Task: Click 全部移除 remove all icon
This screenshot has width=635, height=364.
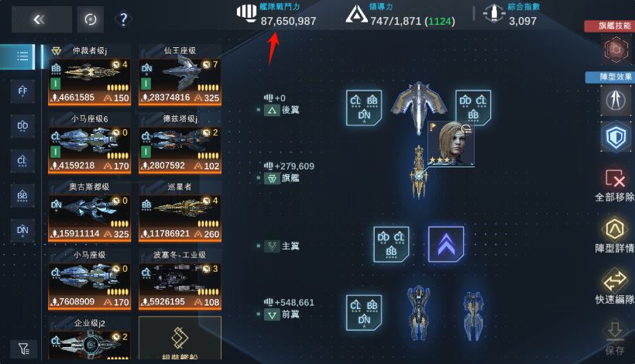Action: click(x=615, y=185)
